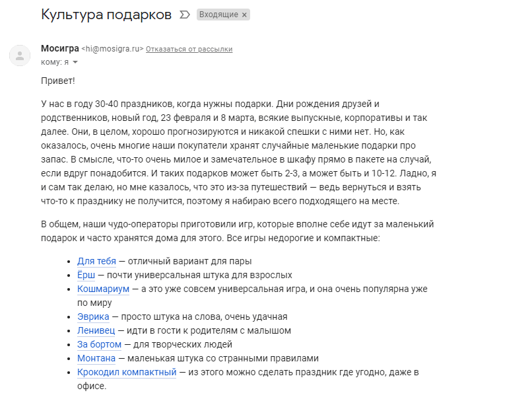This screenshot has height=405, width=532.
Task: Click the Входящие label chip
Action: (219, 15)
